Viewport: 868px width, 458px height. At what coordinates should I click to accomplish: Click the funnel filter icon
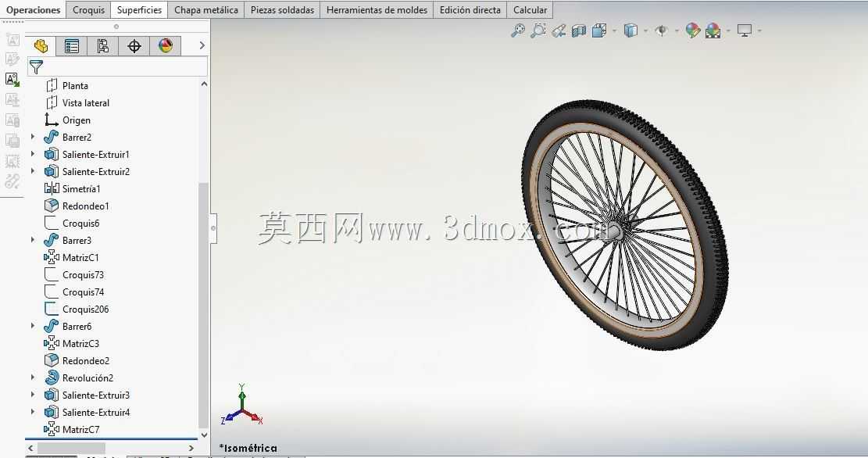36,67
